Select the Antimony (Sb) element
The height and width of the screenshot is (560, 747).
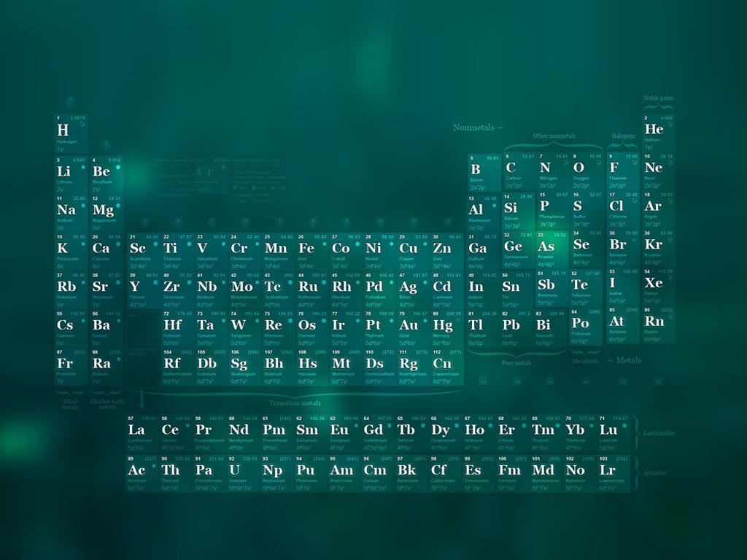(x=553, y=288)
